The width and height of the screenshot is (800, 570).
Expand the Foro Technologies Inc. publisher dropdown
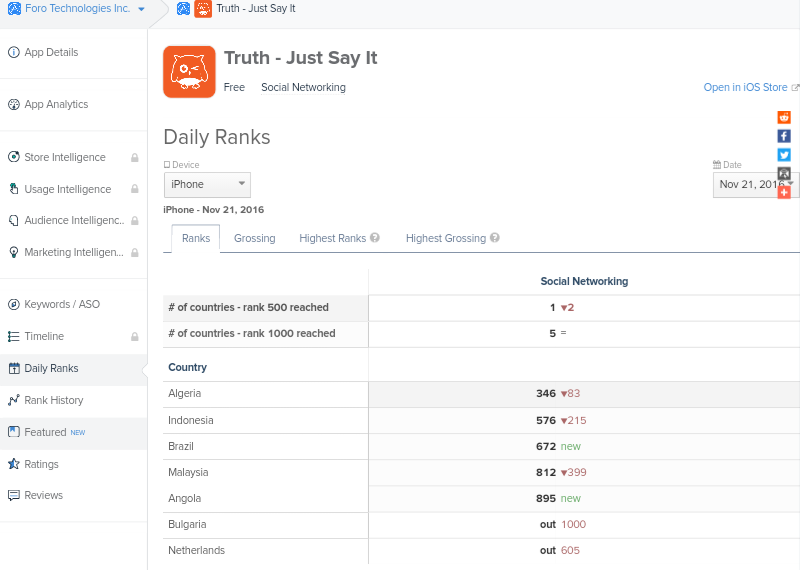(x=76, y=9)
